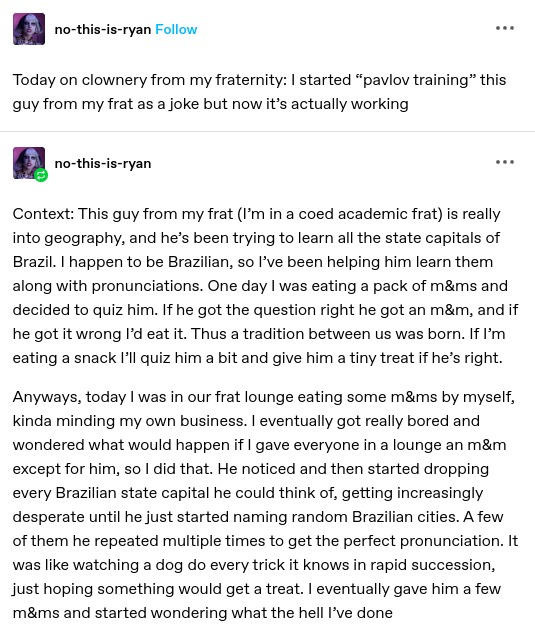Viewport: 535px width, 639px height.
Task: Open the avatar beside the reblogged post
Action: (29, 163)
